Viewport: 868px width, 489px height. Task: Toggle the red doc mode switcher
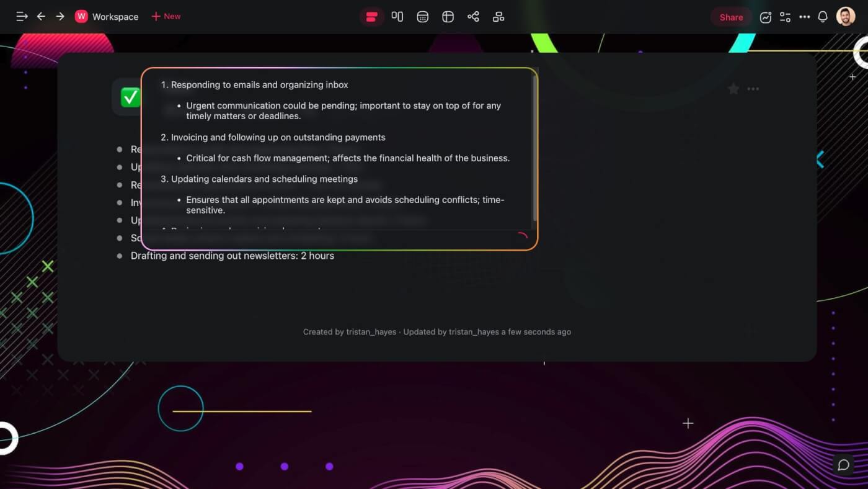(x=372, y=16)
